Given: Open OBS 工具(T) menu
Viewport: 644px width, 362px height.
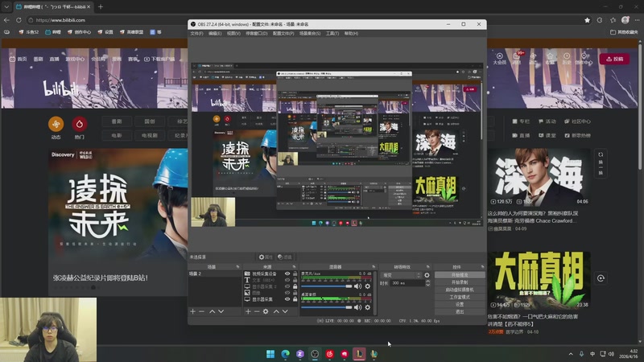Looking at the screenshot, I should pyautogui.click(x=332, y=33).
